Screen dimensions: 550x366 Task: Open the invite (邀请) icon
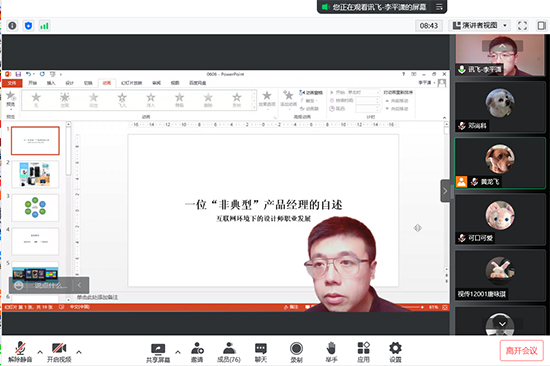point(197,352)
